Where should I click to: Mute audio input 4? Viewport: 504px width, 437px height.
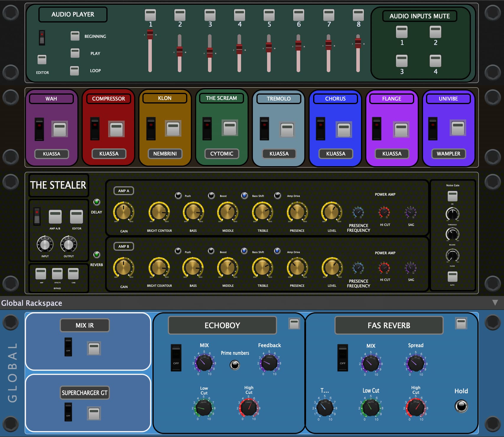[435, 61]
